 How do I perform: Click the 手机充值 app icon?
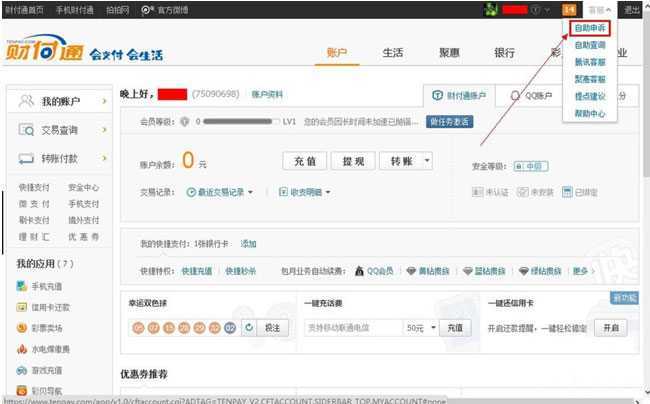point(22,286)
